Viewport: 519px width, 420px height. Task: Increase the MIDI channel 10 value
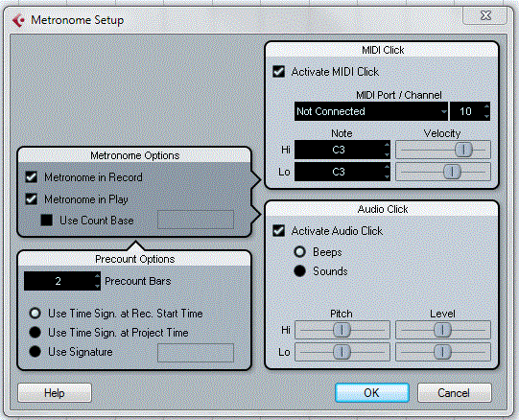[486, 106]
